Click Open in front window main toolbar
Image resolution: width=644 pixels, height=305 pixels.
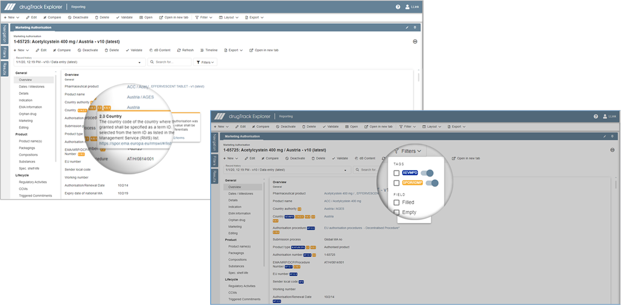coord(352,126)
